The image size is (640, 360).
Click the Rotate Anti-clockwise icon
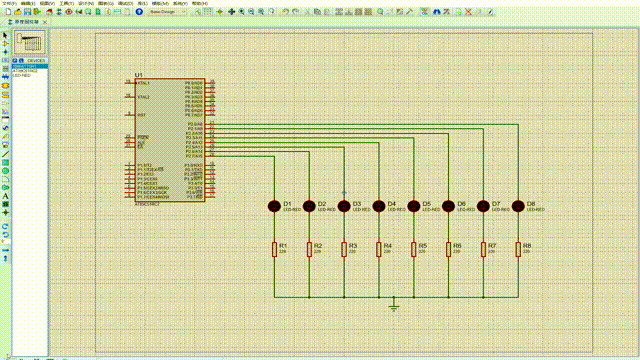tap(5, 235)
